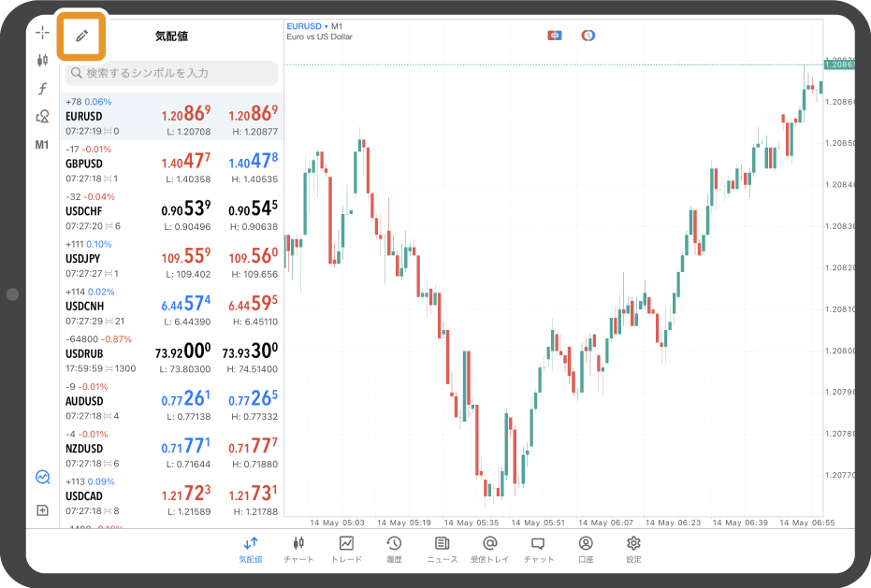Tap AUDUSD ask price 0.77265

click(254, 398)
